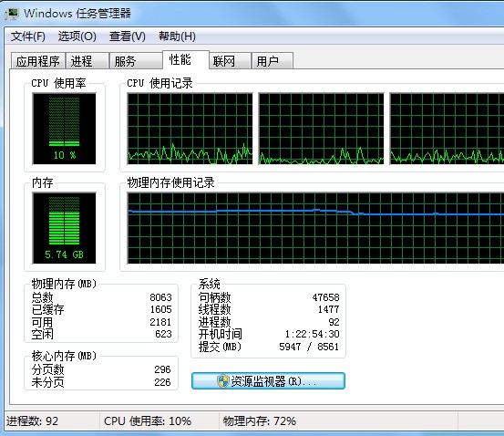Screen dimensions: 504x436
Task: Open the 文件(F) menu
Action: tap(28, 36)
